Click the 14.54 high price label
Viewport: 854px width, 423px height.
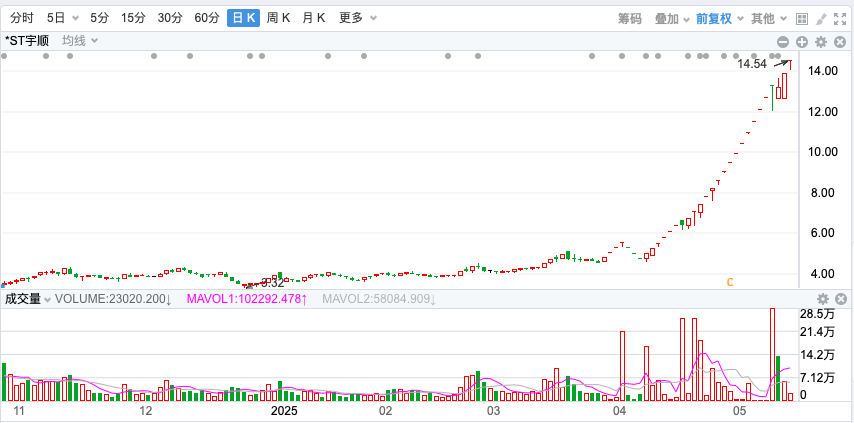(752, 64)
